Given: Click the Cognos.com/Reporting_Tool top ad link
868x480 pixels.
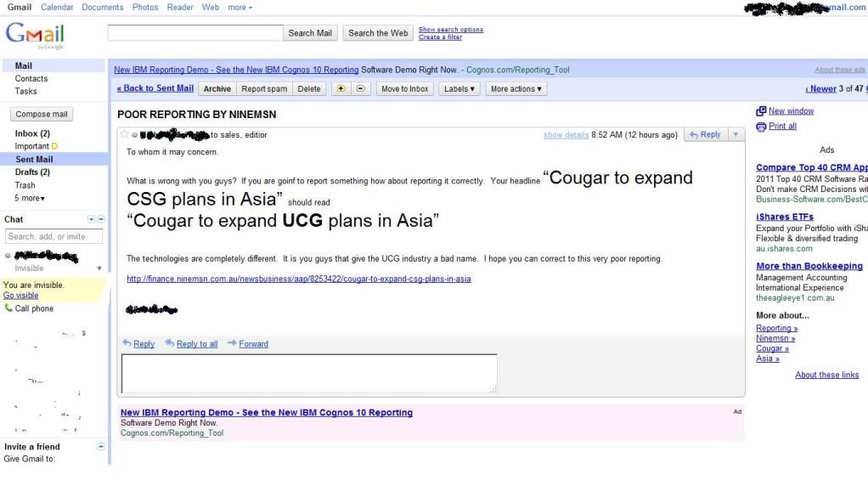Looking at the screenshot, I should tap(517, 70).
